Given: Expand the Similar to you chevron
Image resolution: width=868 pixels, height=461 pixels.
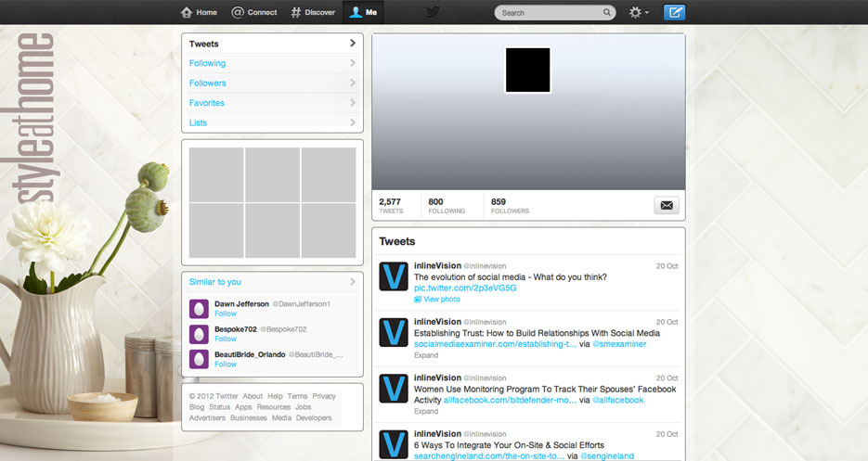Looking at the screenshot, I should pos(353,282).
